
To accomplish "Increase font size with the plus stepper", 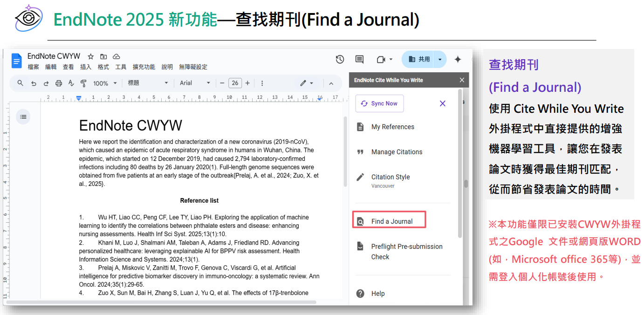I will click(x=247, y=82).
